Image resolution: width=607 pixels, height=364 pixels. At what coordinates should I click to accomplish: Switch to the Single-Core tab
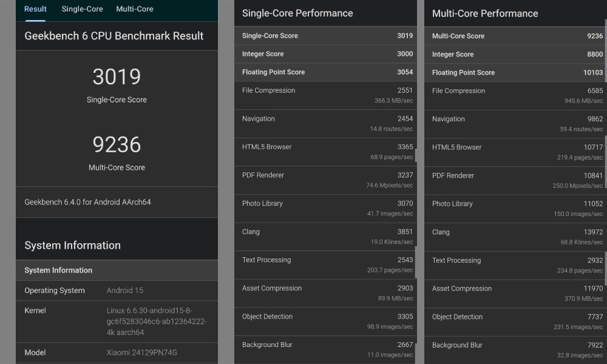[82, 9]
